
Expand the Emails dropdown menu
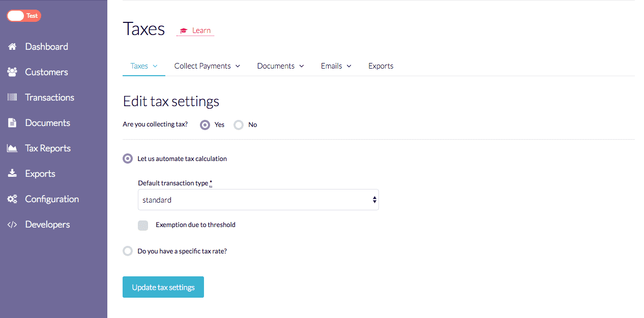[x=336, y=66]
